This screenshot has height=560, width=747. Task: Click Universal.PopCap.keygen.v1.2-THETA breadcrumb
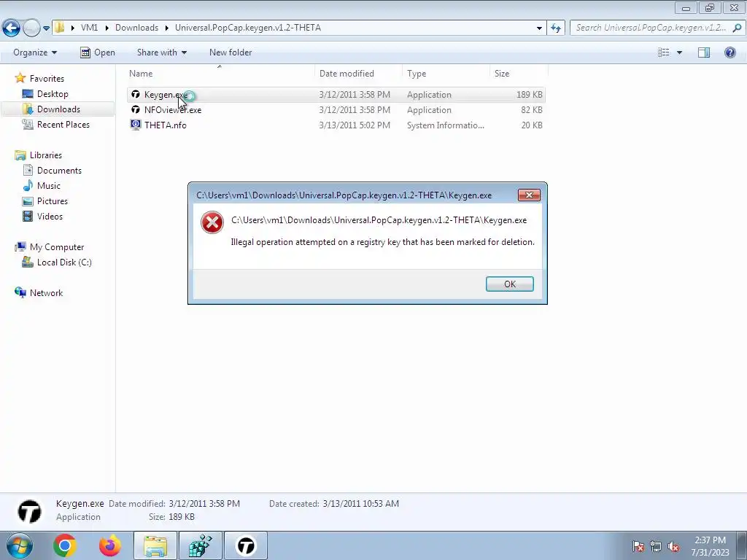tap(248, 28)
